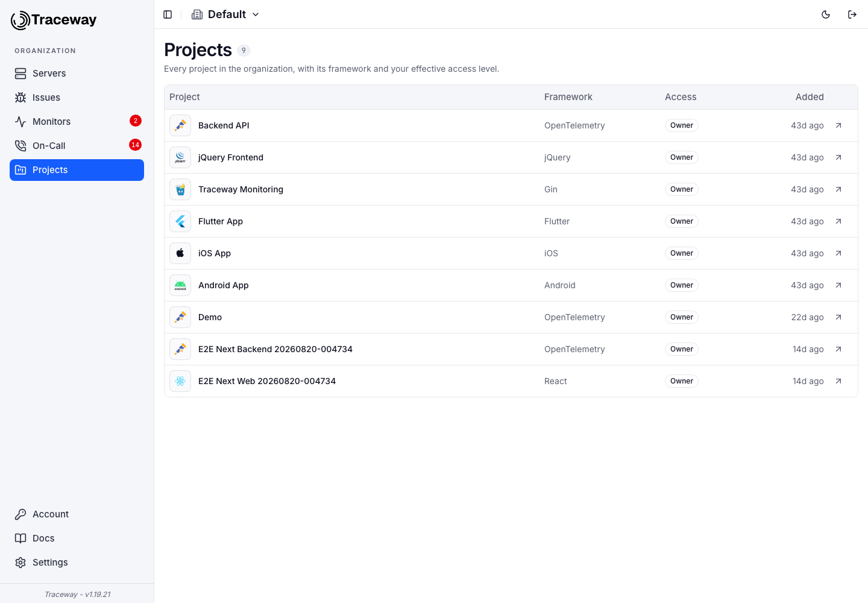Switch to dark mode with the moon icon
This screenshot has height=603, width=868.
[x=826, y=14]
